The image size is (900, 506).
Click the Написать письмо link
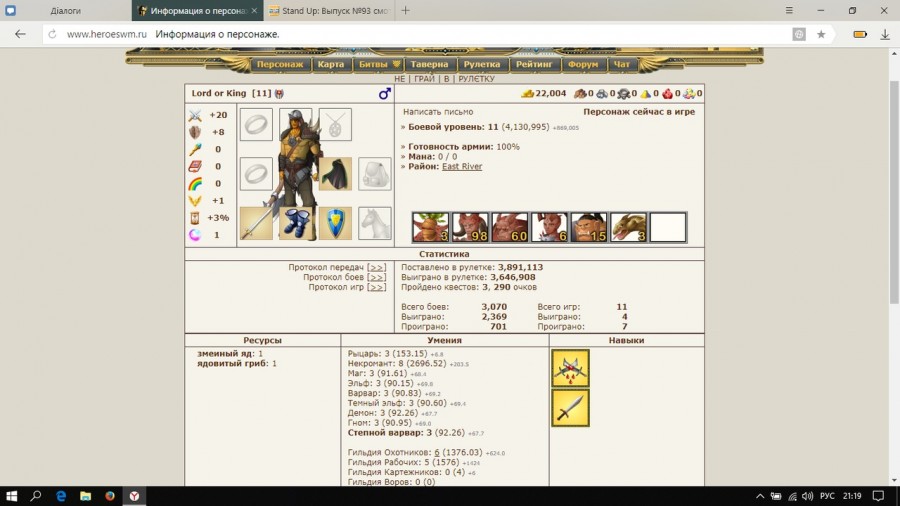coord(438,112)
